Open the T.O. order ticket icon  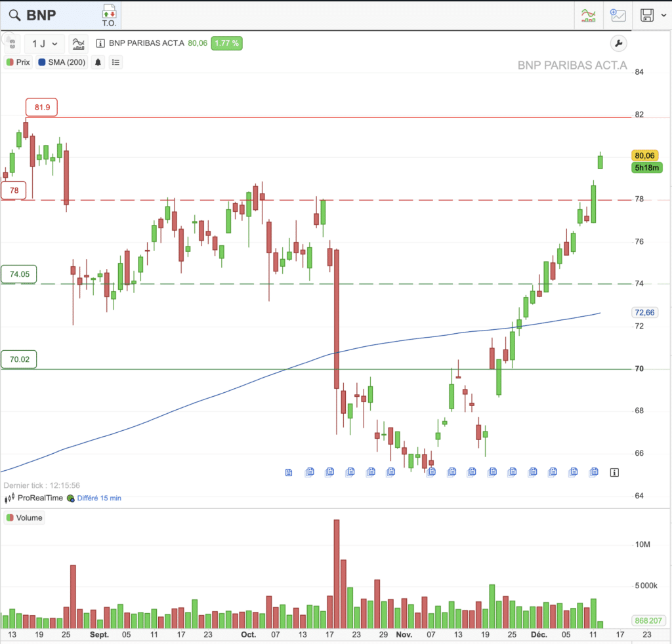click(109, 14)
